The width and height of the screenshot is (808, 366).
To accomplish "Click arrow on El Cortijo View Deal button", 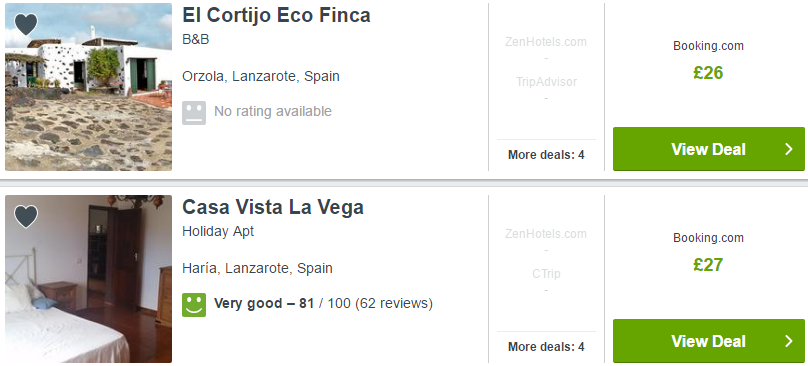I will click(x=788, y=149).
